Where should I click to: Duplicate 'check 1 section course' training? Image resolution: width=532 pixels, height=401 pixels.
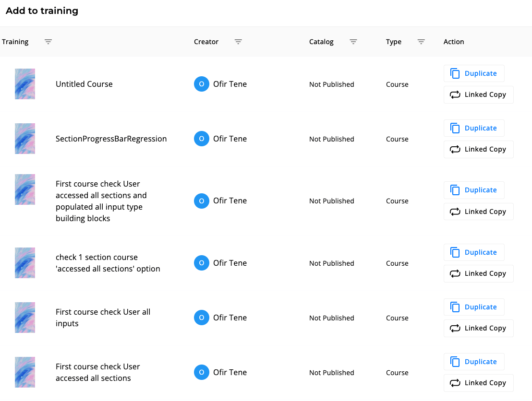click(473, 252)
